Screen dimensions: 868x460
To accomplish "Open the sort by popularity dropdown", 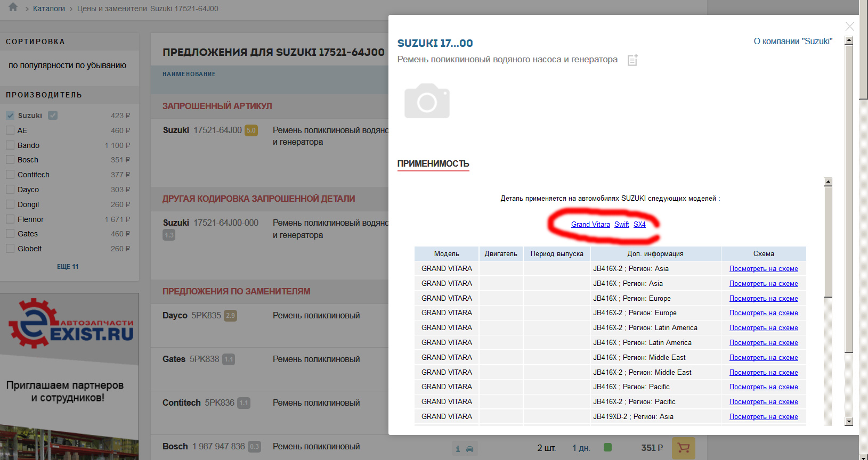I will pyautogui.click(x=68, y=65).
